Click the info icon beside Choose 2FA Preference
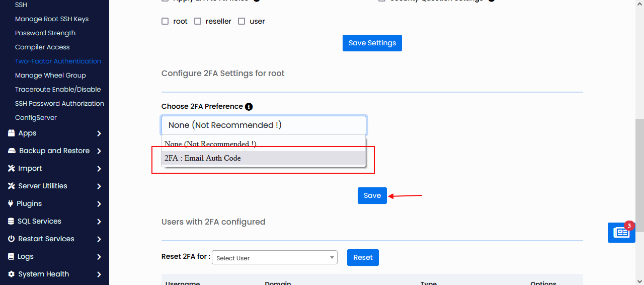The image size is (644, 285). (x=249, y=107)
